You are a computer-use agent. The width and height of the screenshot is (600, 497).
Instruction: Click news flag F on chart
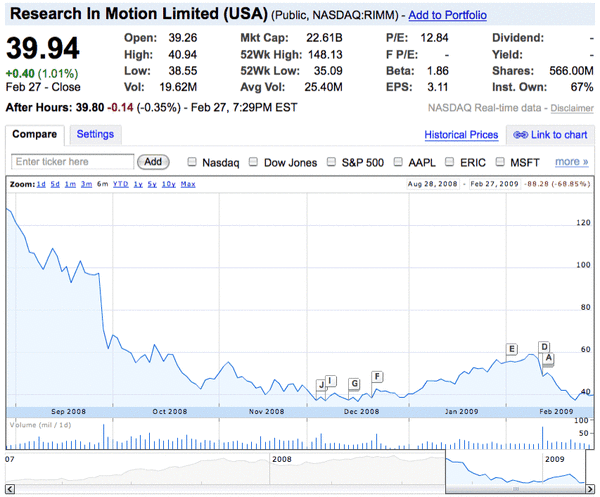click(x=377, y=376)
